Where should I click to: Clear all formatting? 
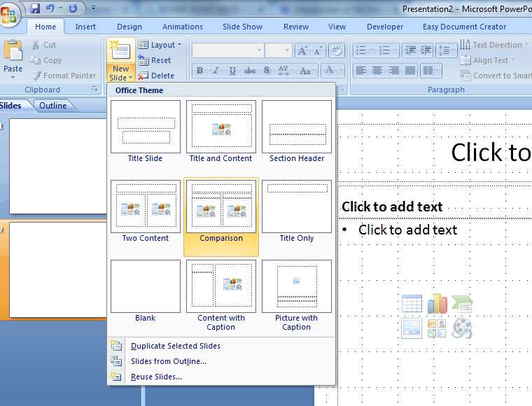point(337,51)
